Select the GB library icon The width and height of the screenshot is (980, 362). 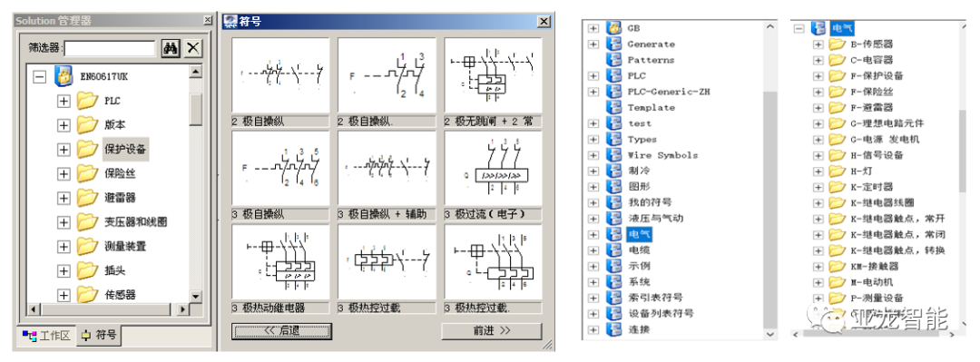click(x=615, y=28)
